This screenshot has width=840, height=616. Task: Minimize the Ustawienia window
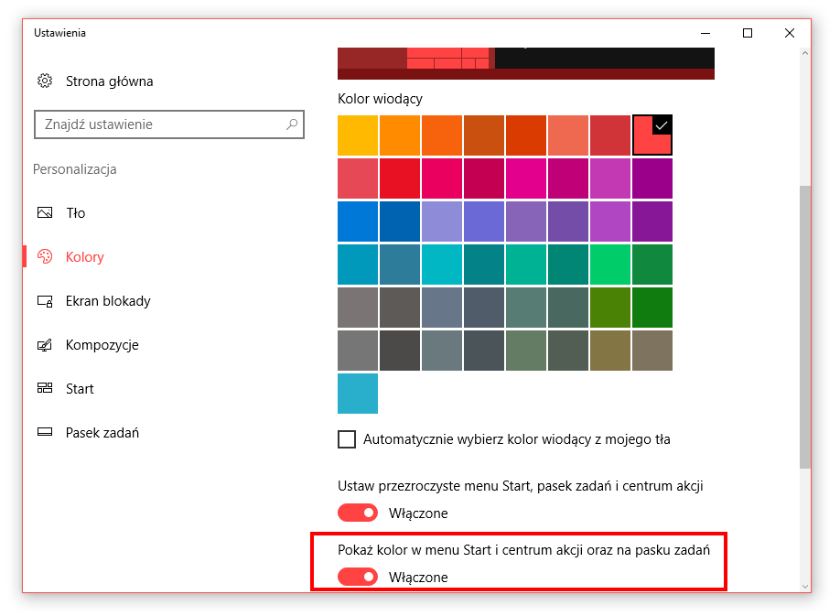click(705, 33)
